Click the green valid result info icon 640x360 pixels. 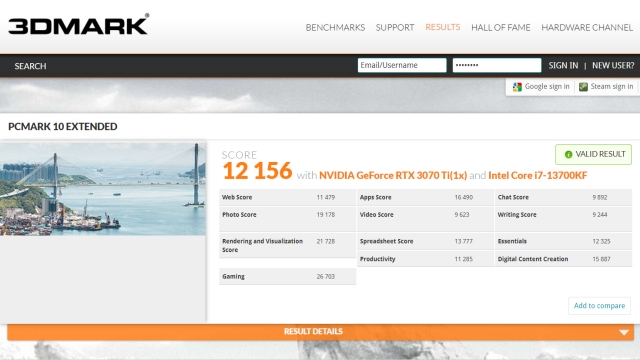[x=568, y=154]
